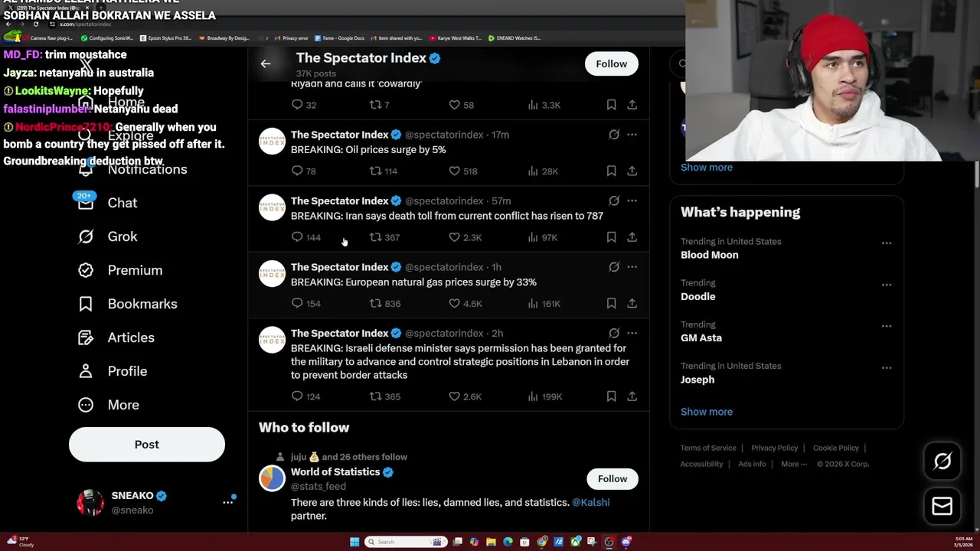This screenshot has width=980, height=551.
Task: Share the Israeli defense minister tweet
Action: tap(632, 396)
